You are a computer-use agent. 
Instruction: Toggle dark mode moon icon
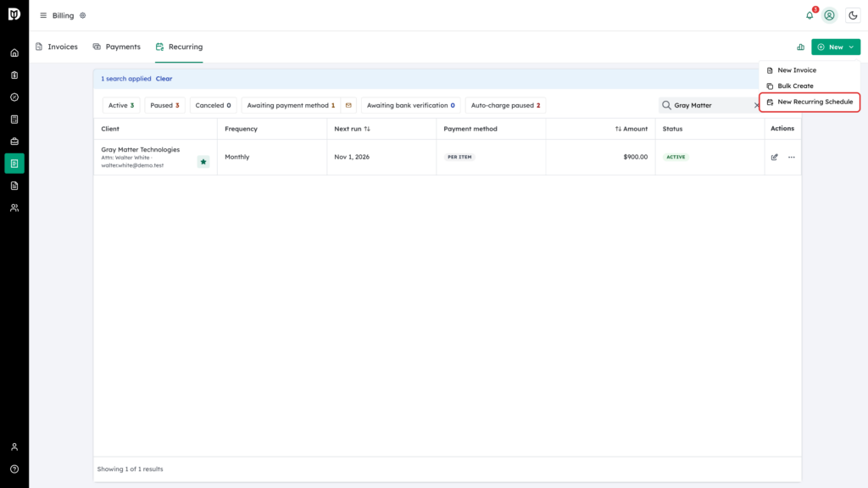[853, 15]
